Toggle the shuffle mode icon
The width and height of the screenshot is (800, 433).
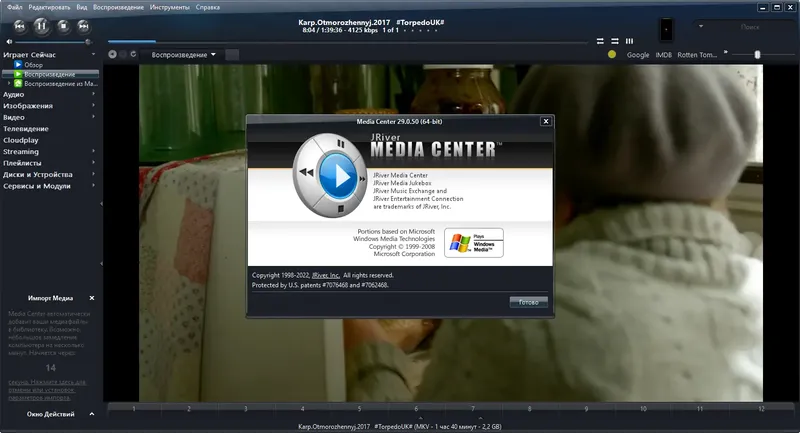click(x=615, y=41)
